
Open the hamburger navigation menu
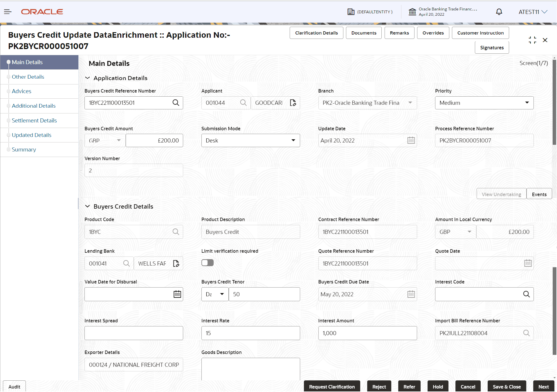[8, 12]
